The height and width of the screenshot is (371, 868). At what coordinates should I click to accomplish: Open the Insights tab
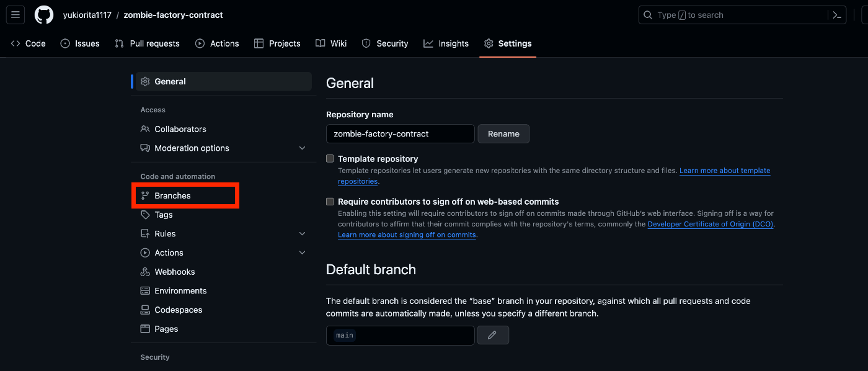pyautogui.click(x=446, y=43)
